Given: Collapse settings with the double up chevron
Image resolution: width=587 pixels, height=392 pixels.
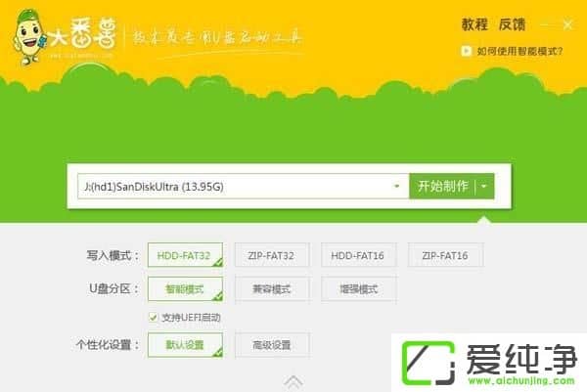Looking at the screenshot, I should click(293, 380).
